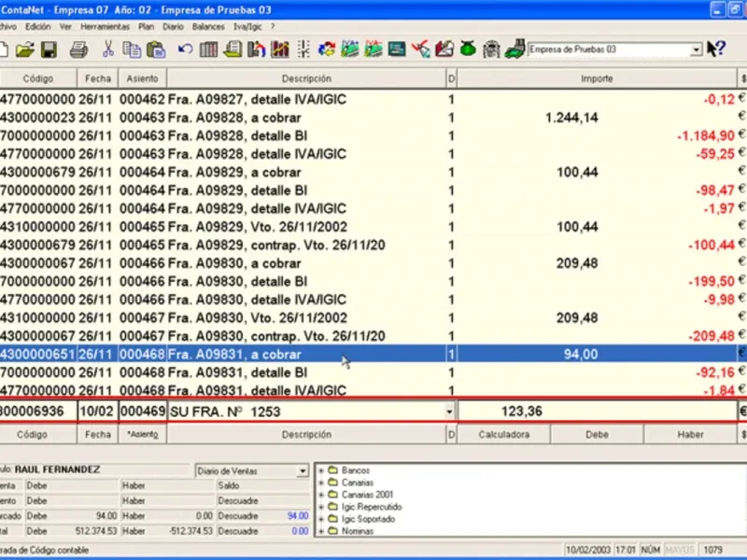
Task: Click the Undo arrow icon
Action: [185, 49]
